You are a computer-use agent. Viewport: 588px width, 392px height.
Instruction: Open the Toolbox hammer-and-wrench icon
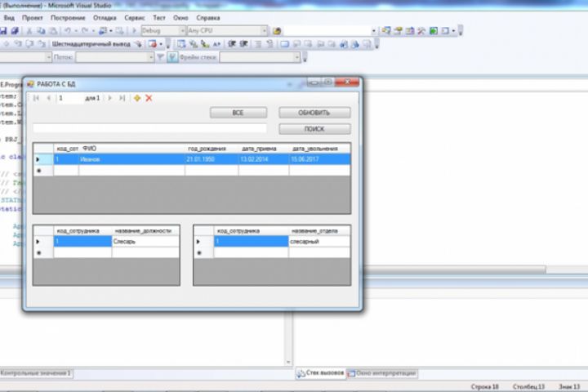tap(421, 31)
